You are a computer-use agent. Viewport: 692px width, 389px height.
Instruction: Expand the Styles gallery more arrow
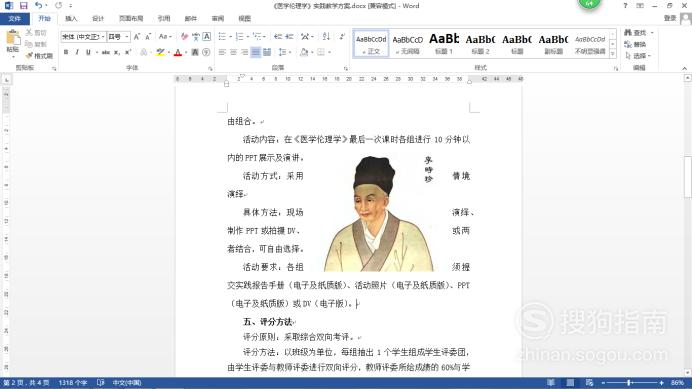coord(613,54)
